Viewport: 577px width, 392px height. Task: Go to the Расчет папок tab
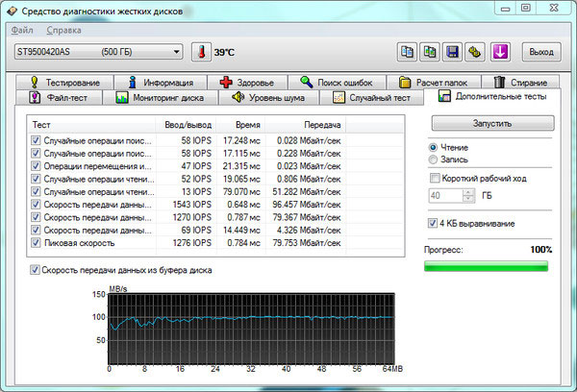[x=434, y=82]
